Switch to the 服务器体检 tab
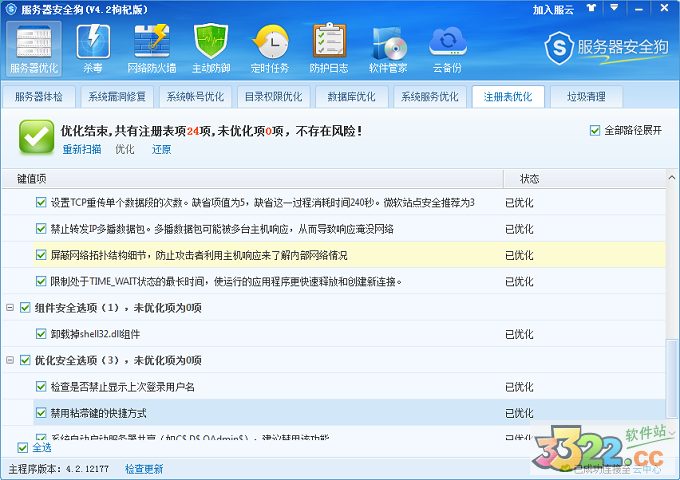The width and height of the screenshot is (680, 480). (39, 97)
